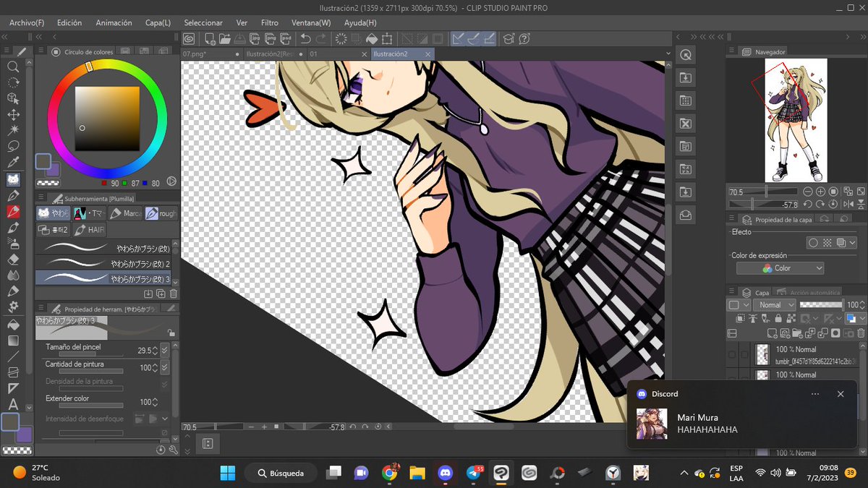Select the Eraser tool
868x488 pixels.
click(13, 260)
